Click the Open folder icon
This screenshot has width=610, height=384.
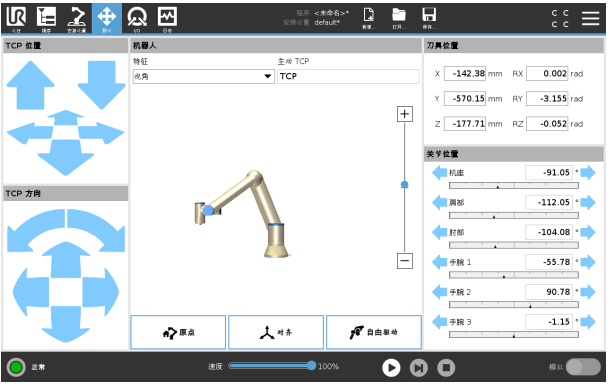(399, 18)
